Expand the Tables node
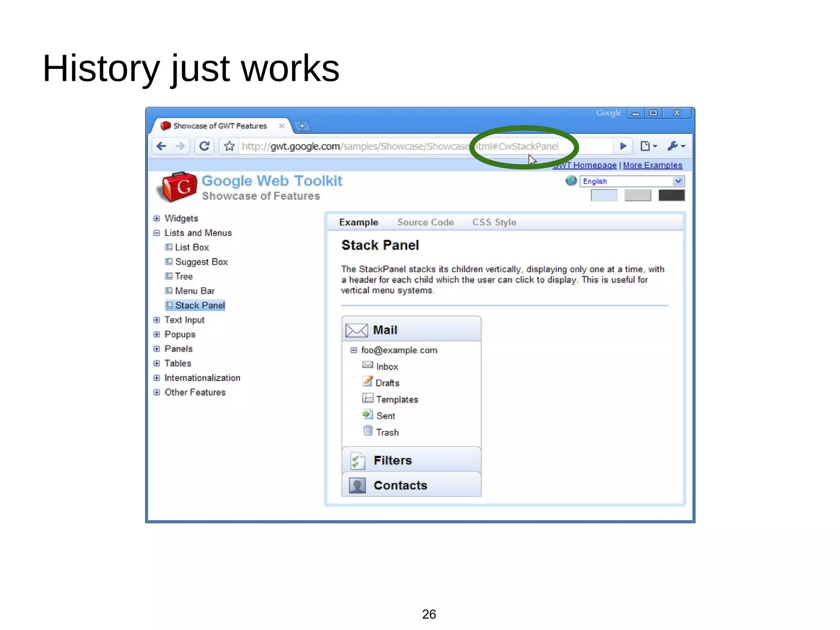Image resolution: width=840 pixels, height=630 pixels. pyautogui.click(x=157, y=364)
